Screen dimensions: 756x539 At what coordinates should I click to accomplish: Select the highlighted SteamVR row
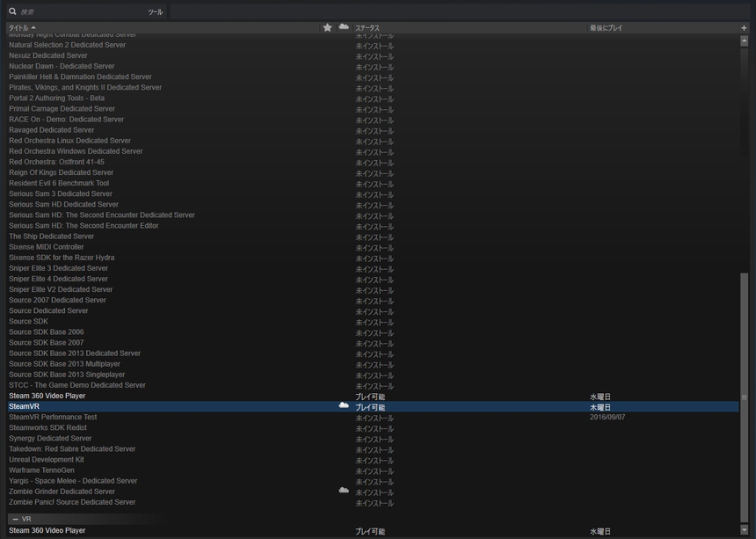pos(374,406)
